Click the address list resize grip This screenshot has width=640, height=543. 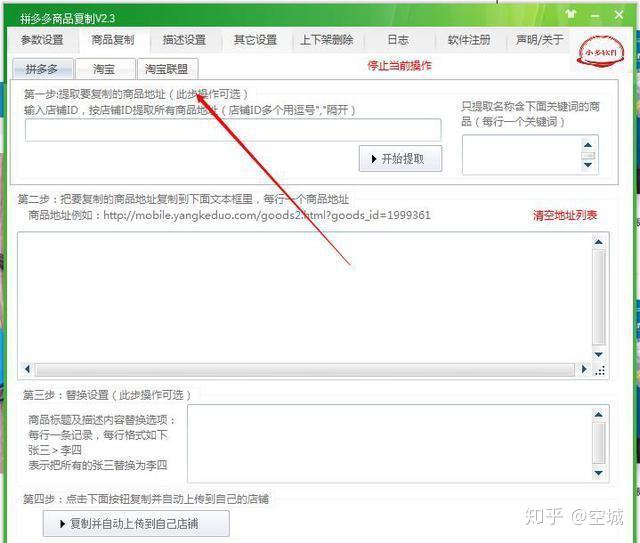tap(600, 371)
